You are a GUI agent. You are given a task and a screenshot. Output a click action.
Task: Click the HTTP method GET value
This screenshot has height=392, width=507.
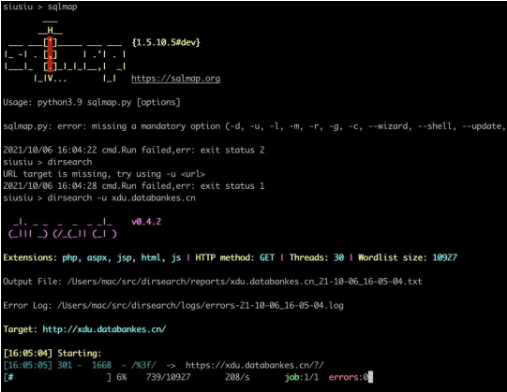(x=267, y=257)
